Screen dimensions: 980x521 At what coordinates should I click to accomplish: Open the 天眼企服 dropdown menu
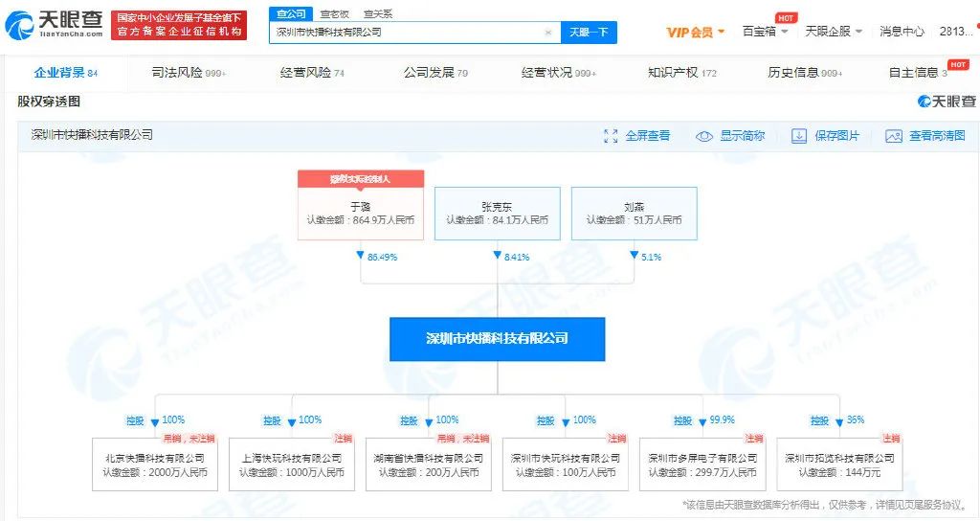(834, 32)
